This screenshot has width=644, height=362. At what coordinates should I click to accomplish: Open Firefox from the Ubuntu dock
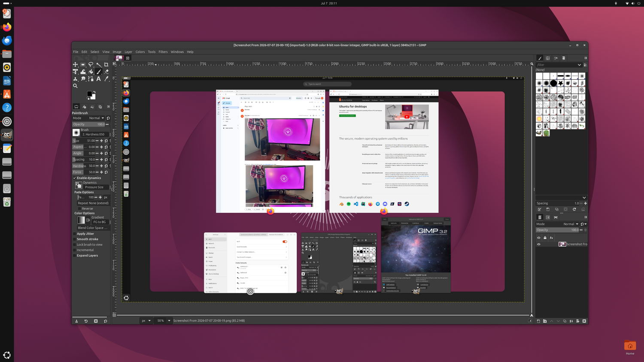click(7, 27)
